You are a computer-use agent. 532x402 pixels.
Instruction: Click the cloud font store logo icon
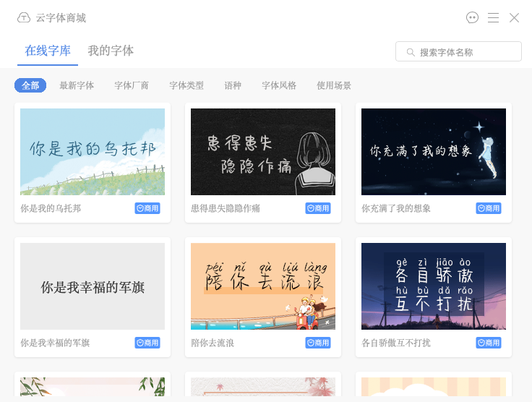[24, 18]
